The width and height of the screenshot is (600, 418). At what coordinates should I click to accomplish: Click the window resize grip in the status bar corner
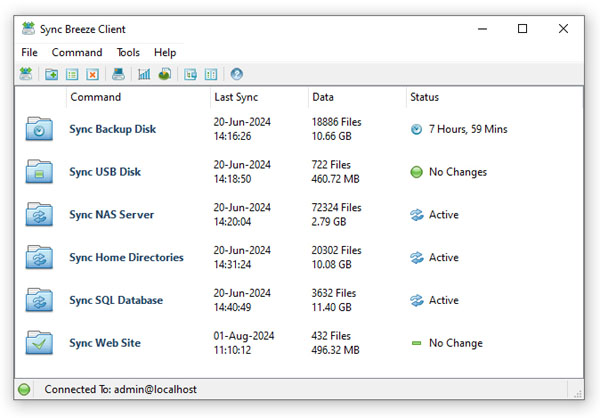(578, 394)
